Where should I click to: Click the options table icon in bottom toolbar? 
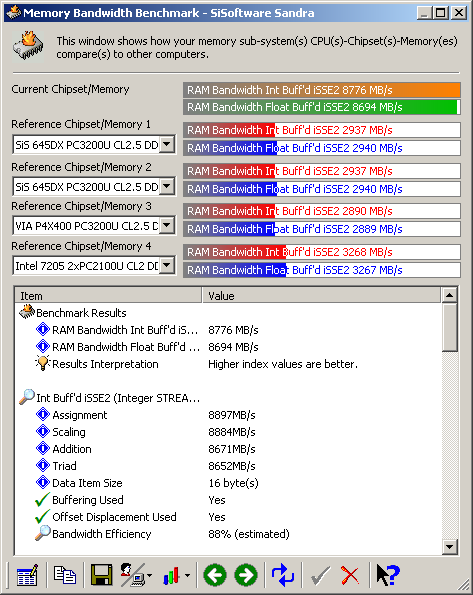coord(27,575)
